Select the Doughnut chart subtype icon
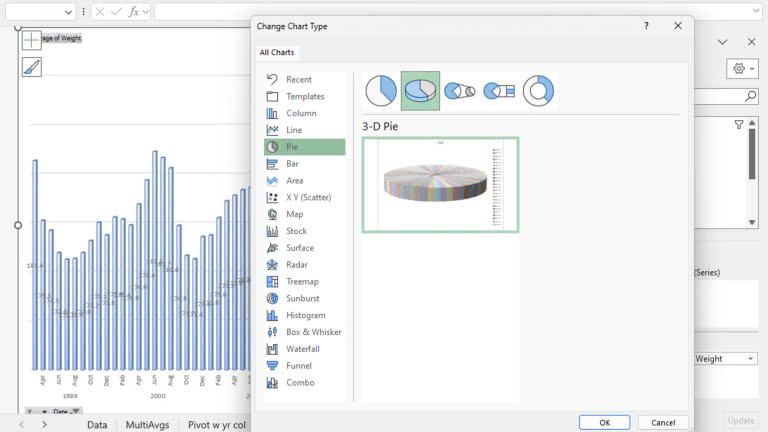 [x=538, y=91]
